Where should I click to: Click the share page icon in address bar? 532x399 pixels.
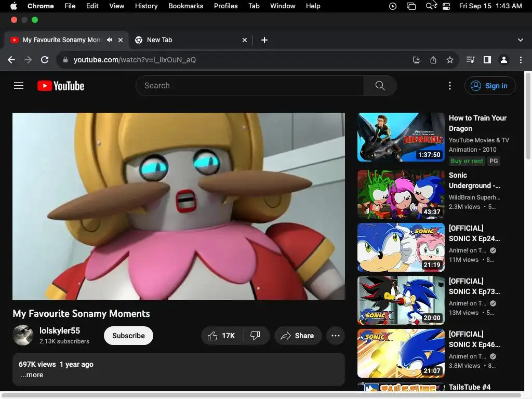click(433, 60)
